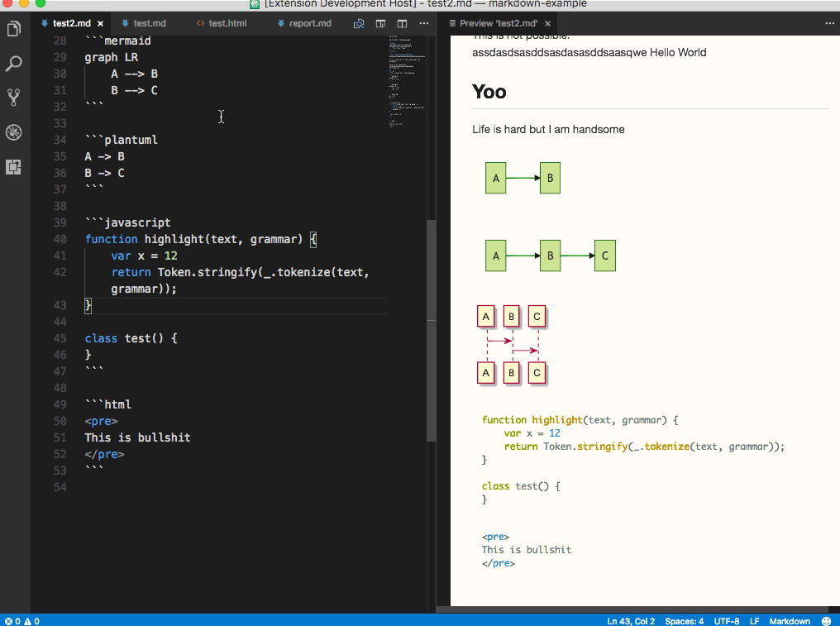Click errors count icon in status bar
Screen dimensions: 840x626
12,621
